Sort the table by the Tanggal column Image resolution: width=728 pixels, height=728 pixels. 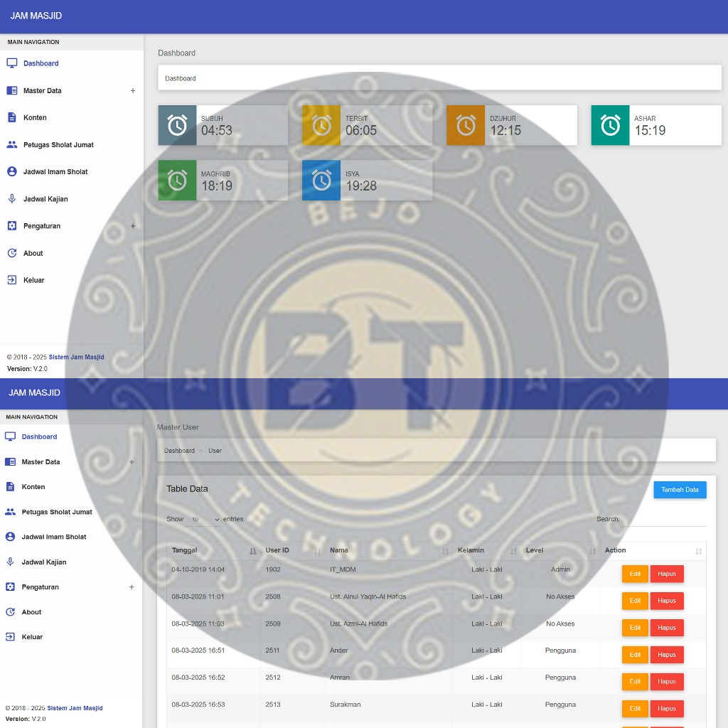(x=213, y=550)
